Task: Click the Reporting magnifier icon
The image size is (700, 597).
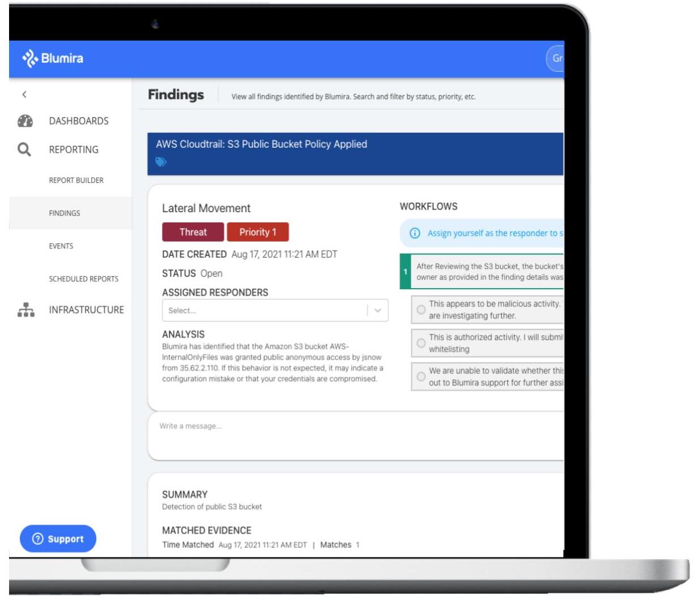Action: coord(24,149)
